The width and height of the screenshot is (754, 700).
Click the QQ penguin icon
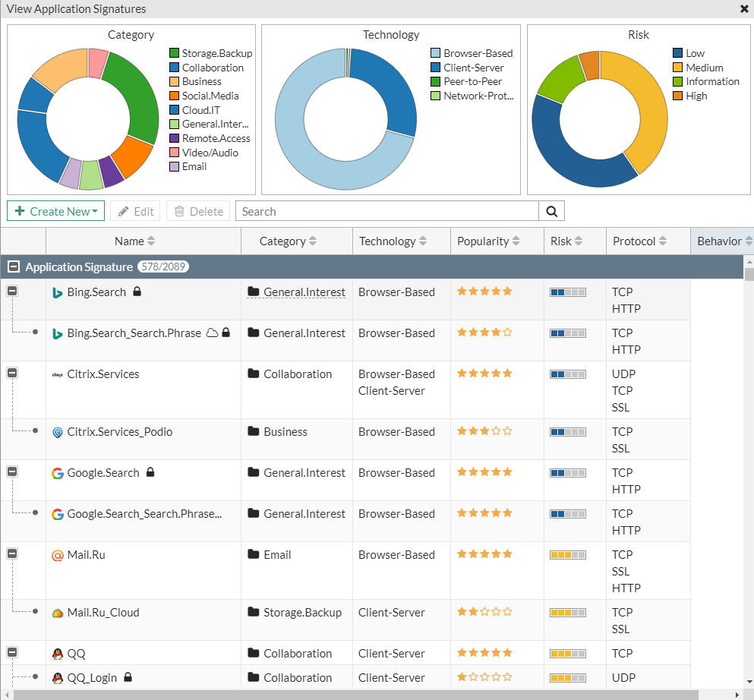[57, 654]
